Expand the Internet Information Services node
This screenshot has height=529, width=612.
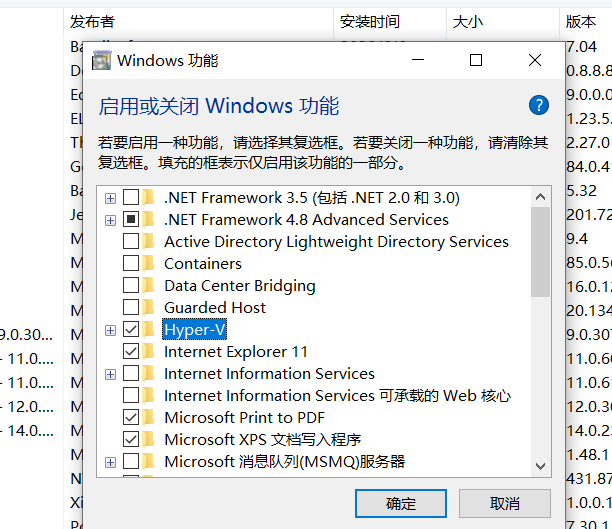coord(110,374)
